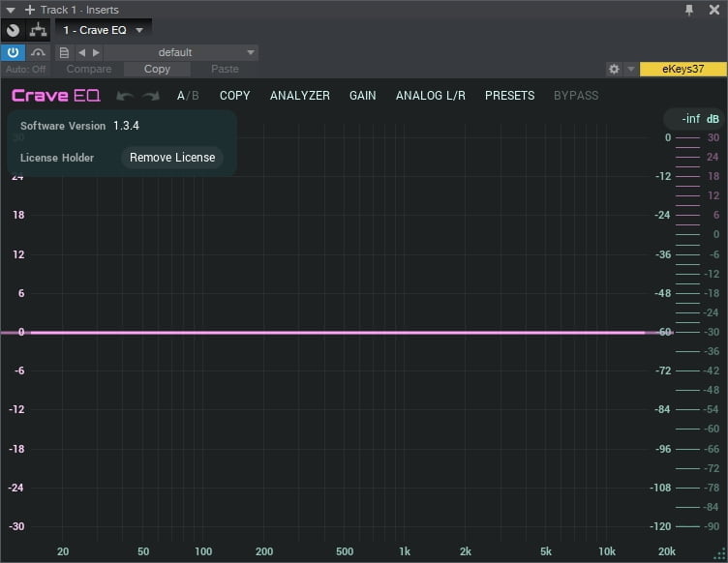Open the ANALYZER menu

coord(299,96)
